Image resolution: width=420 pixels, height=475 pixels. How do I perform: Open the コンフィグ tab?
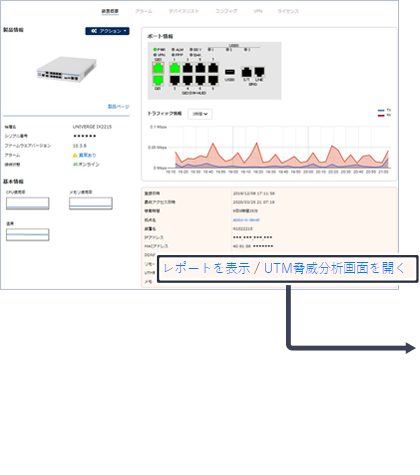point(226,11)
